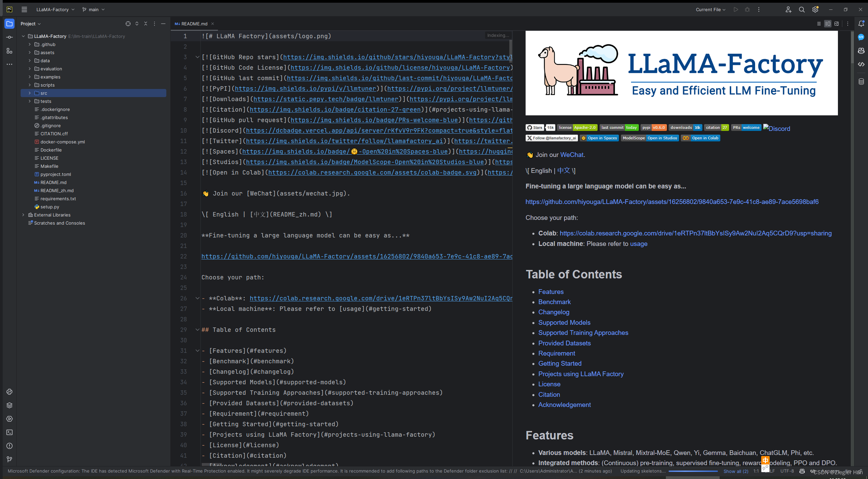Viewport: 868px width, 479px height.
Task: Click the LLaMA-Factory logo image in preview
Action: click(x=681, y=73)
